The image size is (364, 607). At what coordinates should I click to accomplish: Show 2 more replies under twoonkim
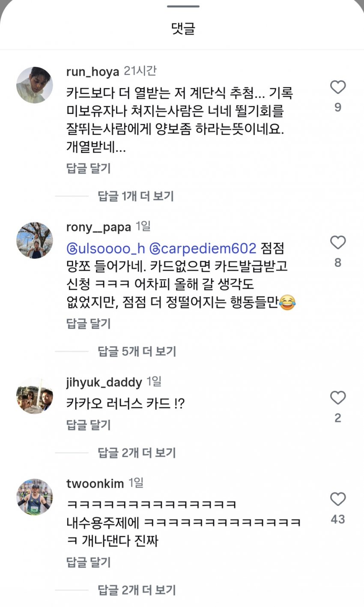pyautogui.click(x=137, y=590)
